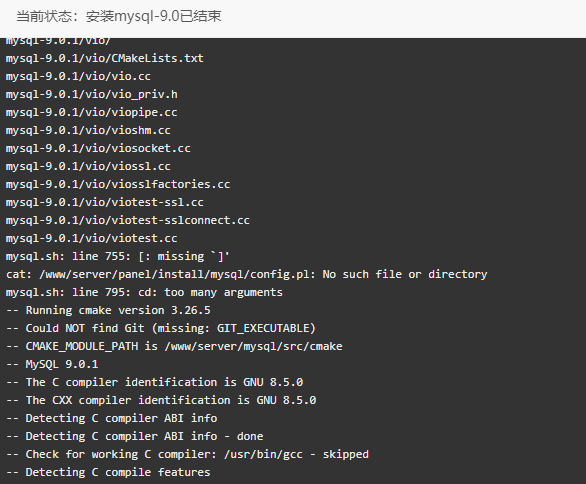The height and width of the screenshot is (484, 586).
Task: Click the status text 安装mysql-9.0已结束
Action: coord(154,16)
